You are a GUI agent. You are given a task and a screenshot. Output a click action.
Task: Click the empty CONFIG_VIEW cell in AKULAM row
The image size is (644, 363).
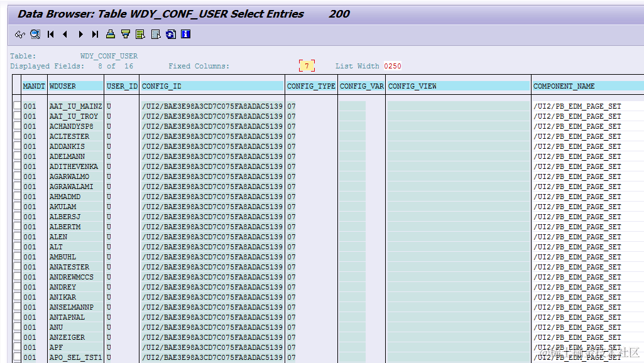tap(459, 207)
